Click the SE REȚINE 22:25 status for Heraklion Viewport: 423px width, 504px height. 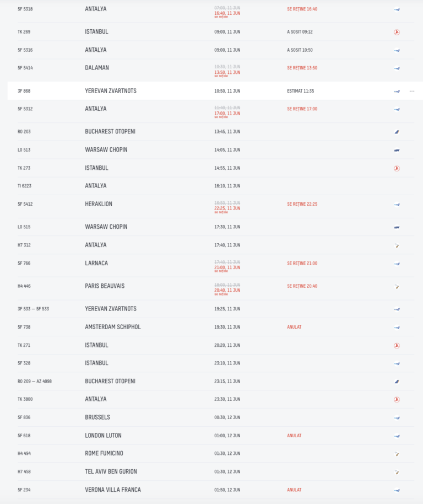tap(302, 204)
